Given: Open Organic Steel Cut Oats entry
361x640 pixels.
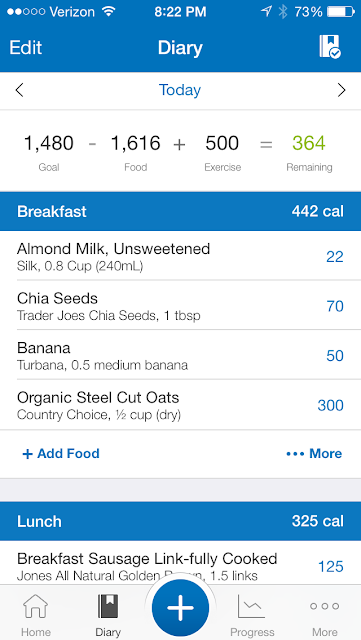Looking at the screenshot, I should (180, 404).
